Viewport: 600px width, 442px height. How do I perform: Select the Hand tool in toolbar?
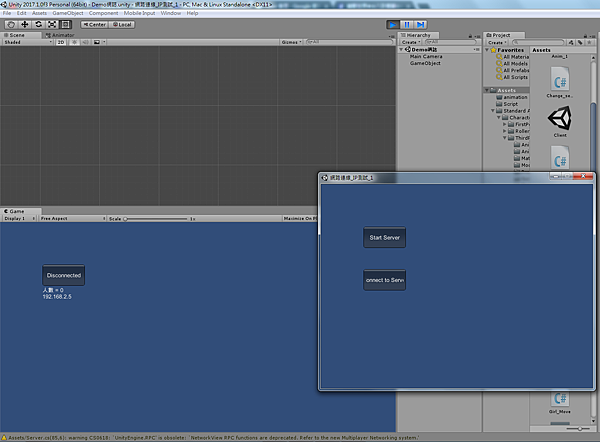tap(11, 24)
